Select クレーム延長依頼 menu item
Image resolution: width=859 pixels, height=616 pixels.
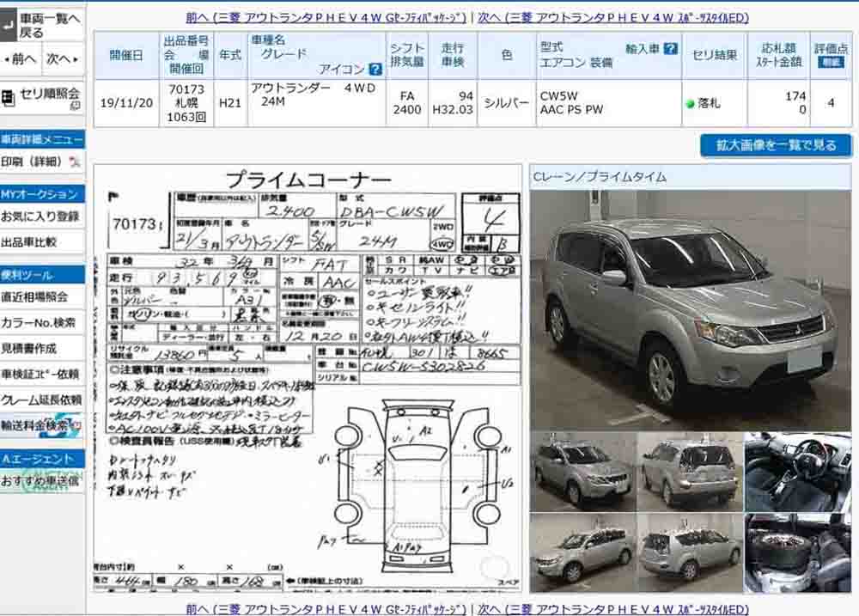pyautogui.click(x=42, y=399)
